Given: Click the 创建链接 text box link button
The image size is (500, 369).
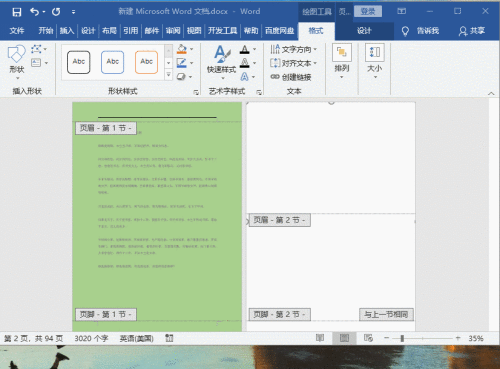Looking at the screenshot, I should click(291, 77).
